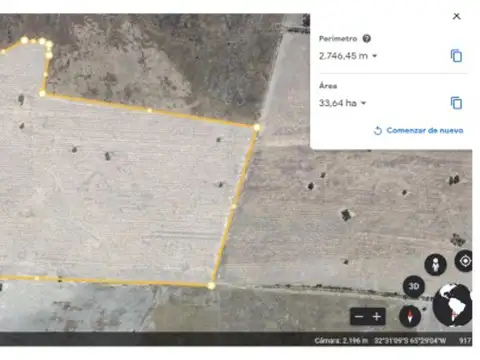Open Street View with the pegman icon
Screen dimensions: 480x360
[x=435, y=265]
